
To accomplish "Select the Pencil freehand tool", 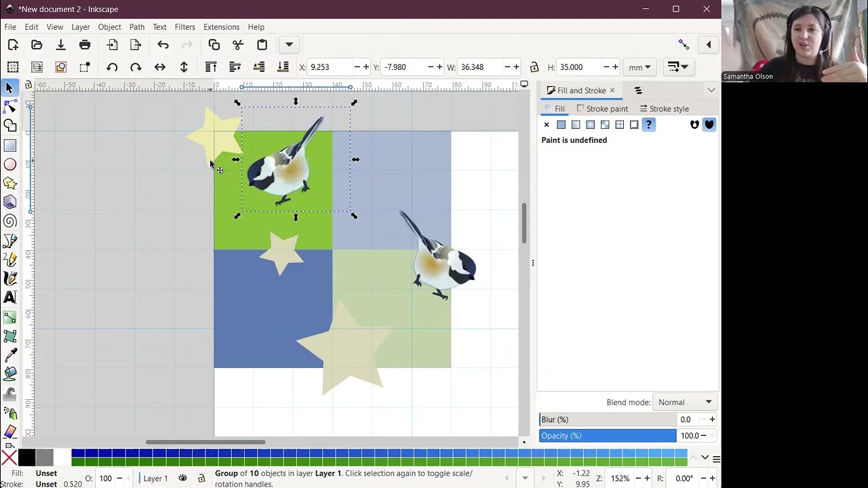I will (9, 260).
